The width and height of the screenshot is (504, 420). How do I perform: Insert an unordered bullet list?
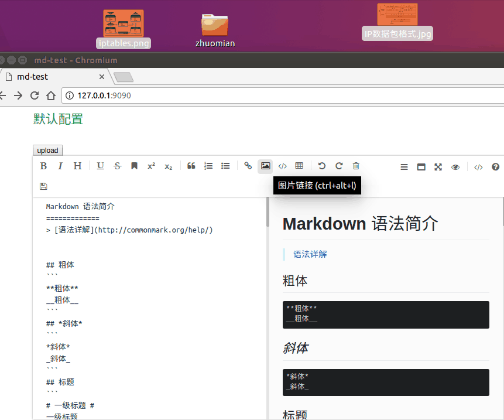tap(225, 166)
